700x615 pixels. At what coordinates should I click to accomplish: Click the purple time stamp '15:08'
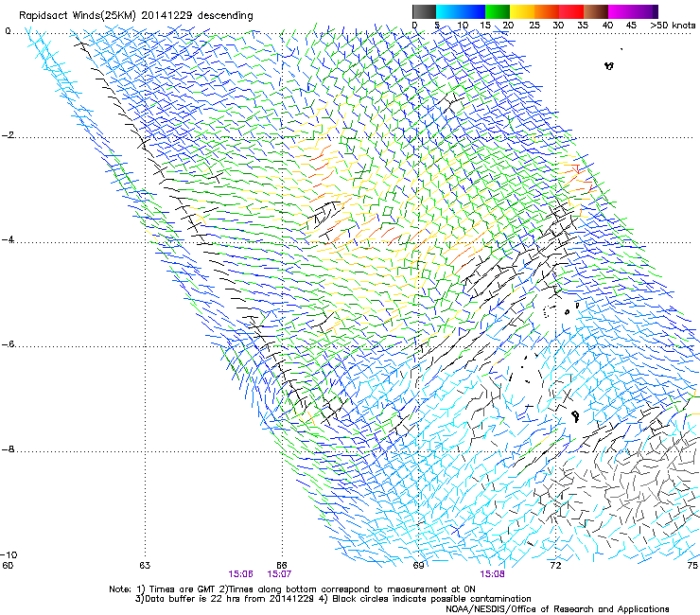coord(493,574)
